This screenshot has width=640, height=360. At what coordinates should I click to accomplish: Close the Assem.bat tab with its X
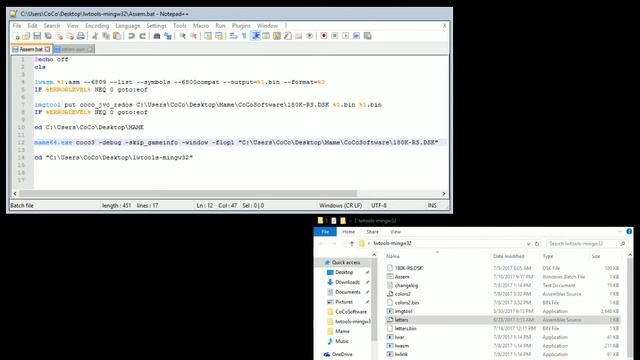48,49
